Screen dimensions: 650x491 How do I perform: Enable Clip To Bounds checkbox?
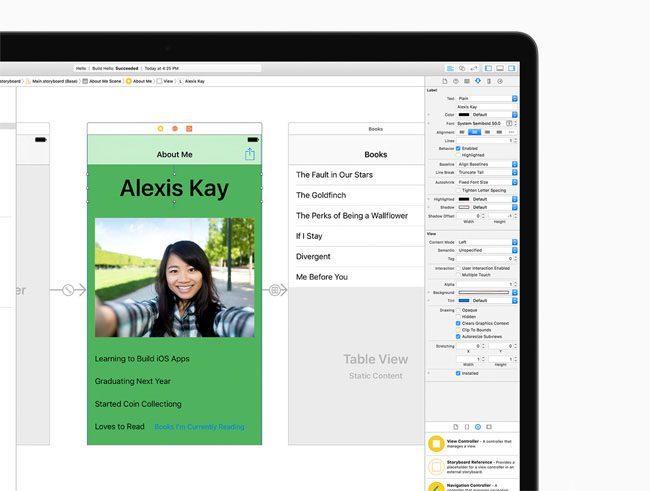(458, 330)
